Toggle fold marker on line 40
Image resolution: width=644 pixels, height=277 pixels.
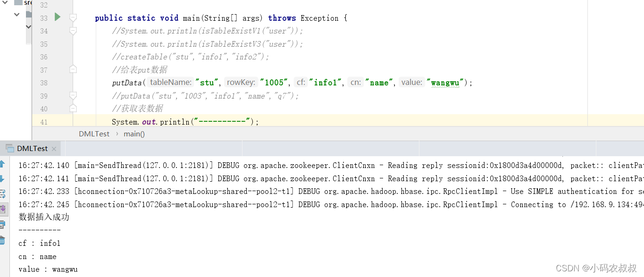[73, 109]
